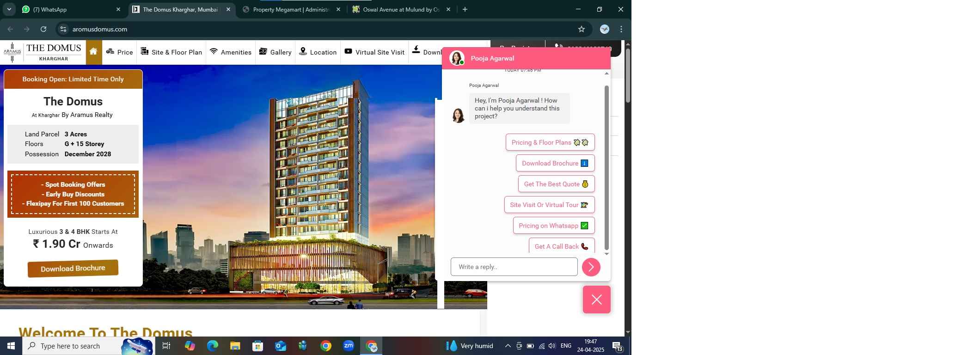Send chat message with pink arrow button

(x=591, y=267)
